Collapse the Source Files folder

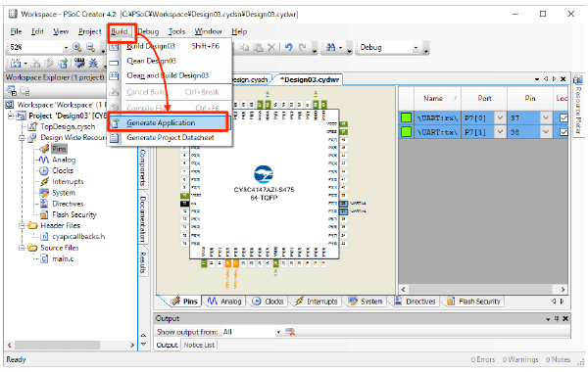tap(22, 248)
